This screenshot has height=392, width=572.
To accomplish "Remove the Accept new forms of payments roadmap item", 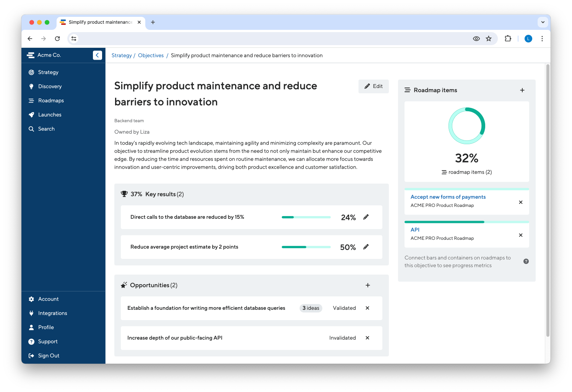I will tap(520, 202).
